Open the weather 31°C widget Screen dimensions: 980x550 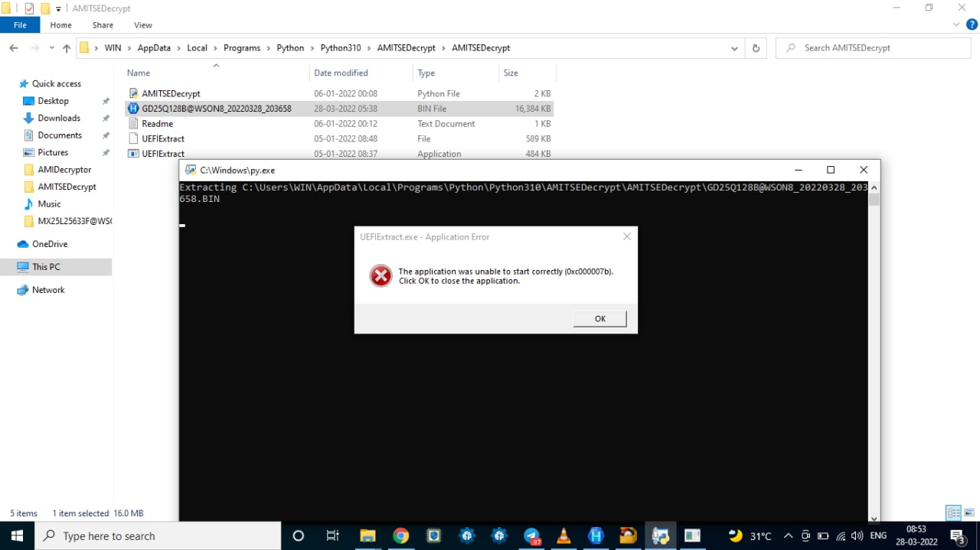tap(750, 535)
